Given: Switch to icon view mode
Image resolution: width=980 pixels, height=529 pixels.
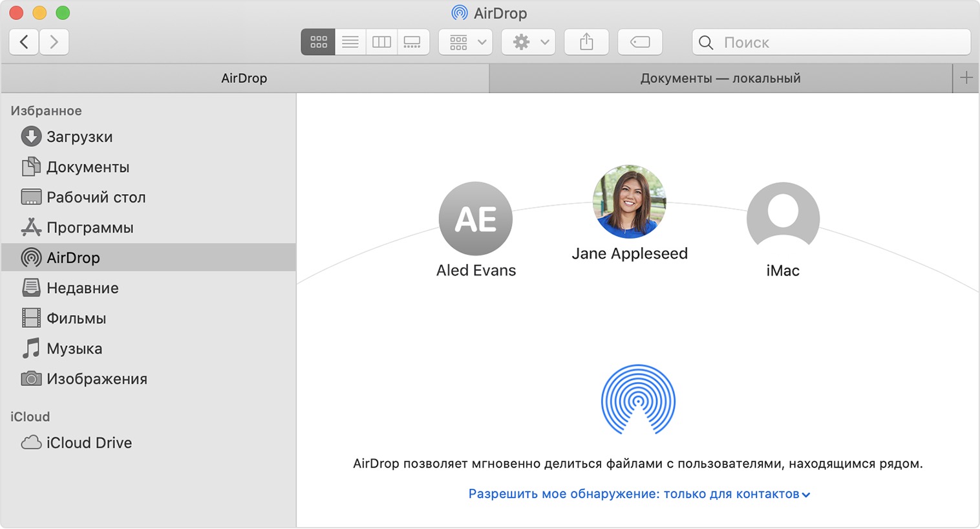Looking at the screenshot, I should [318, 42].
